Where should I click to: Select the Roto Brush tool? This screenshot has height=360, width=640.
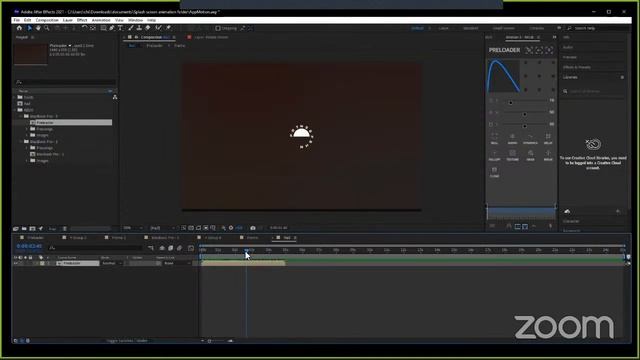tap(158, 28)
